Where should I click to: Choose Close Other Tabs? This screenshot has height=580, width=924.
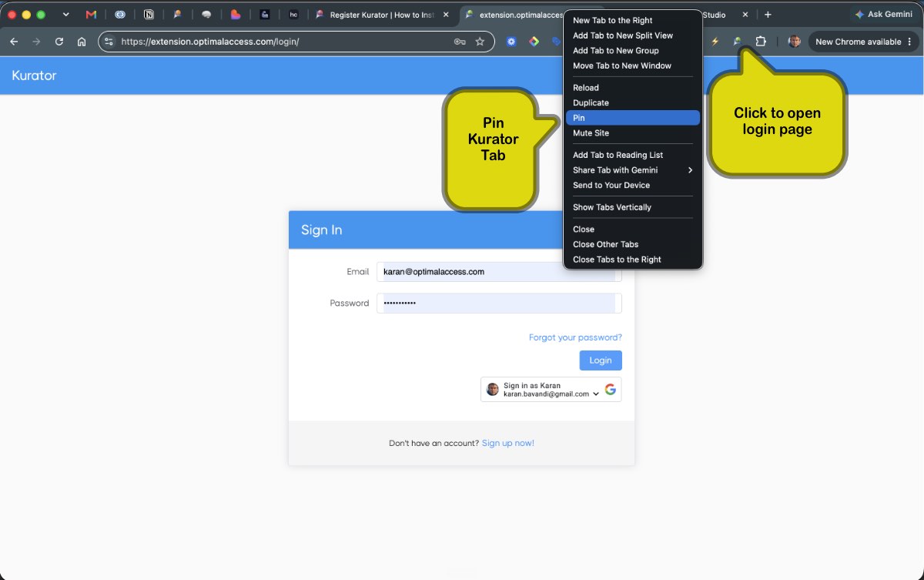[632, 244]
